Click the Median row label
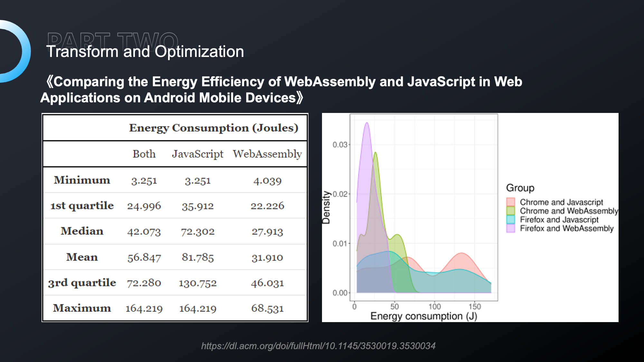 [82, 231]
